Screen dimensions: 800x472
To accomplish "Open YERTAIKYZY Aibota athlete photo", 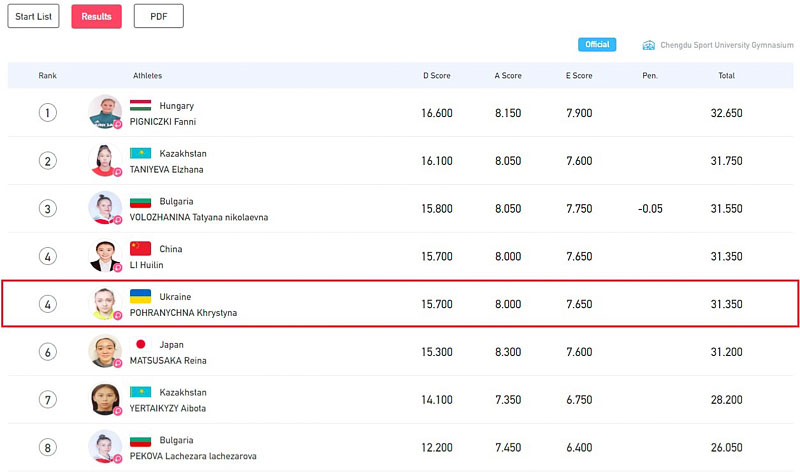I will [105, 399].
